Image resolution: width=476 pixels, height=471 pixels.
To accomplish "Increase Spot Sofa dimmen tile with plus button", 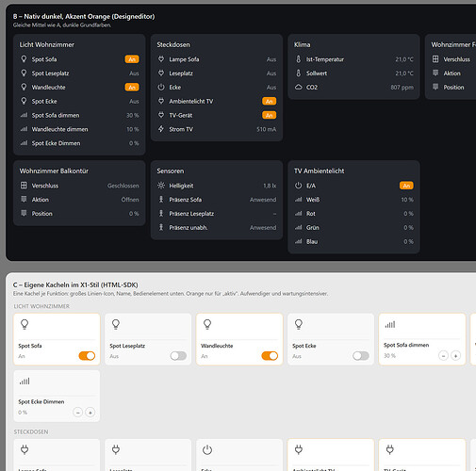I will pyautogui.click(x=455, y=356).
